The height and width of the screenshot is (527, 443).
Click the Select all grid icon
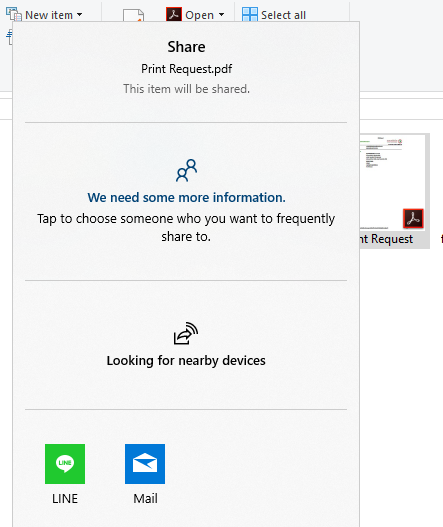(x=250, y=14)
